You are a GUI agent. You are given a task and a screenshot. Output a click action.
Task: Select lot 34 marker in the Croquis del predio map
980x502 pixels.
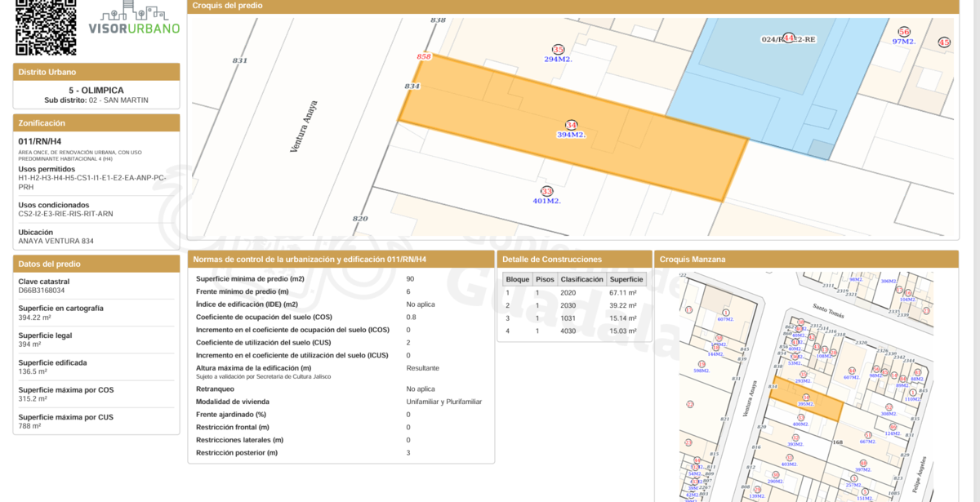[571, 125]
